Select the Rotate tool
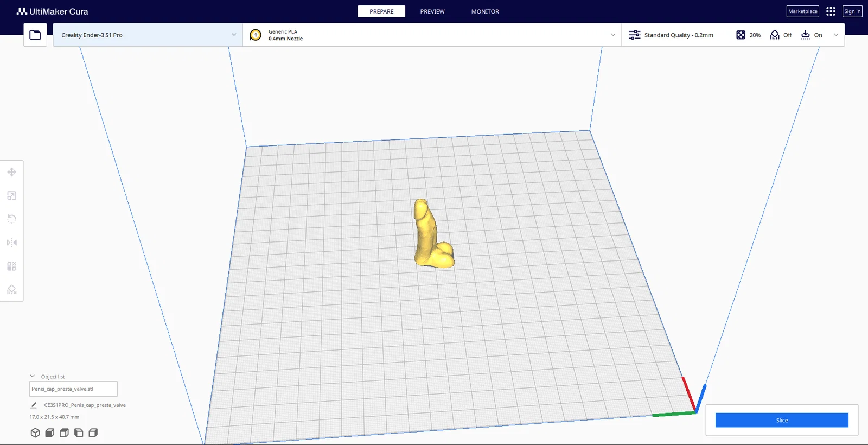The width and height of the screenshot is (868, 445). coord(11,219)
